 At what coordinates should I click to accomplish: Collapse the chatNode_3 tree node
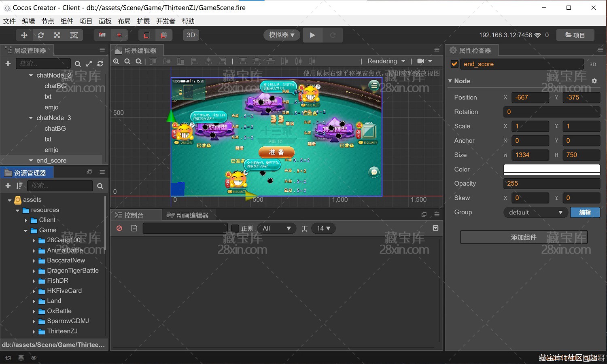pos(31,118)
